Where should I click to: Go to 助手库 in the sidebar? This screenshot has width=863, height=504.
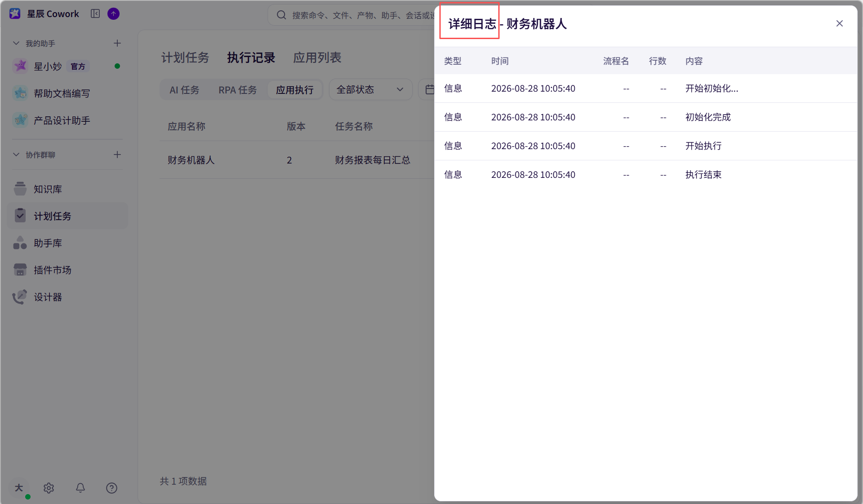(x=67, y=243)
